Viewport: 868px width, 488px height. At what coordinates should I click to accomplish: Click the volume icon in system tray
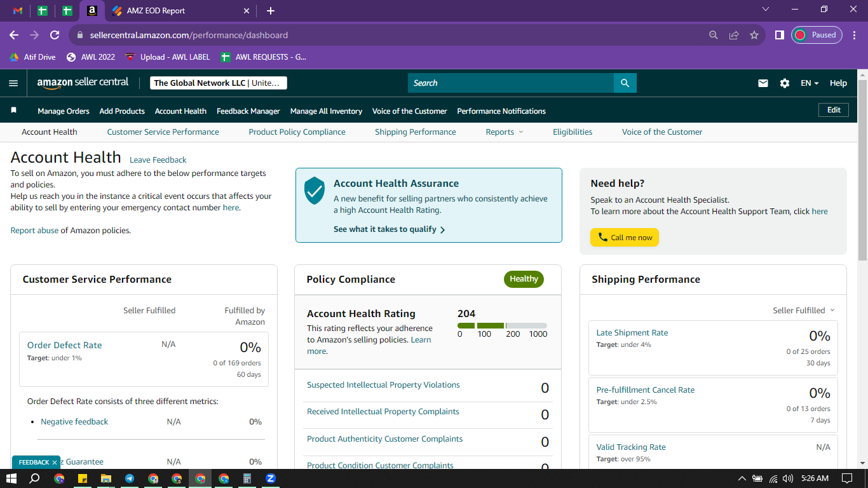(x=788, y=478)
